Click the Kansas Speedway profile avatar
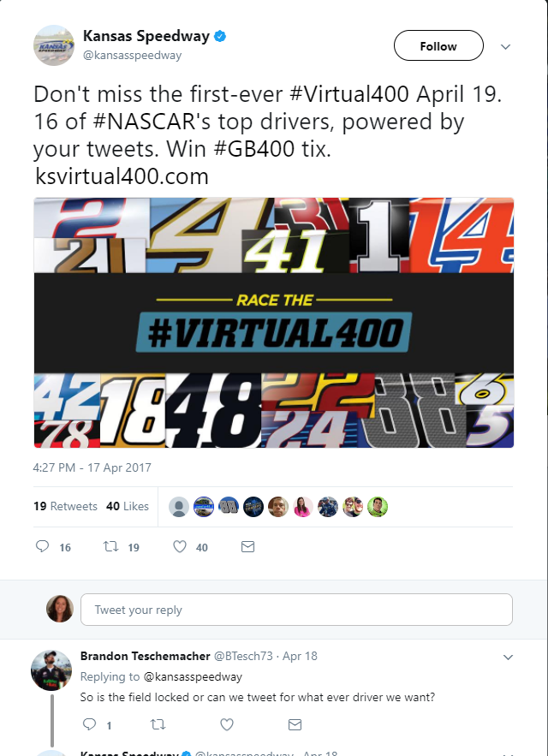 (53, 45)
